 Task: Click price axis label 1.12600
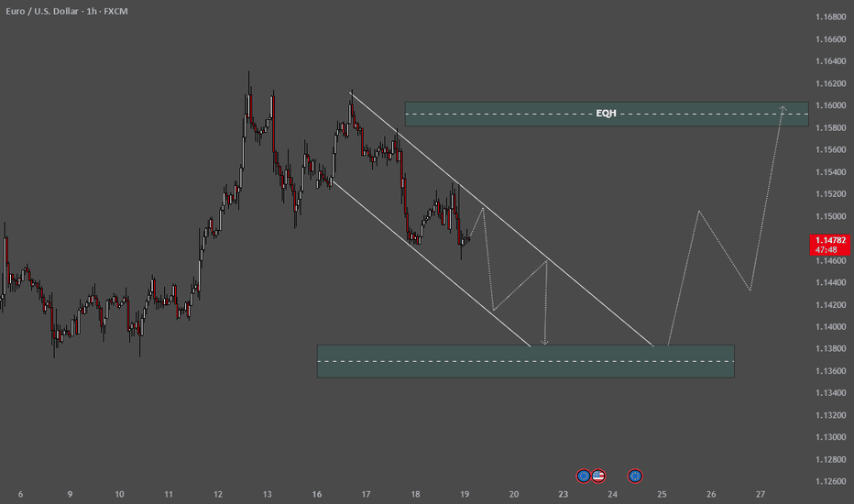pos(830,480)
